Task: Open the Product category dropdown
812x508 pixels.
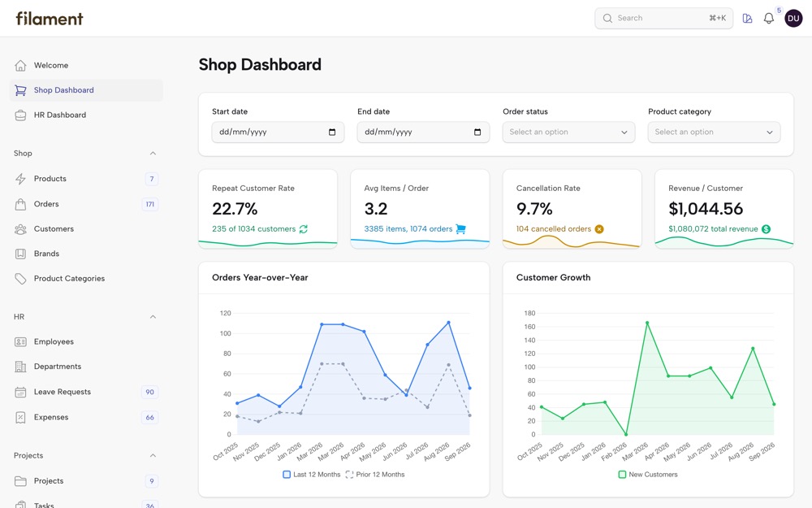Action: pyautogui.click(x=714, y=132)
